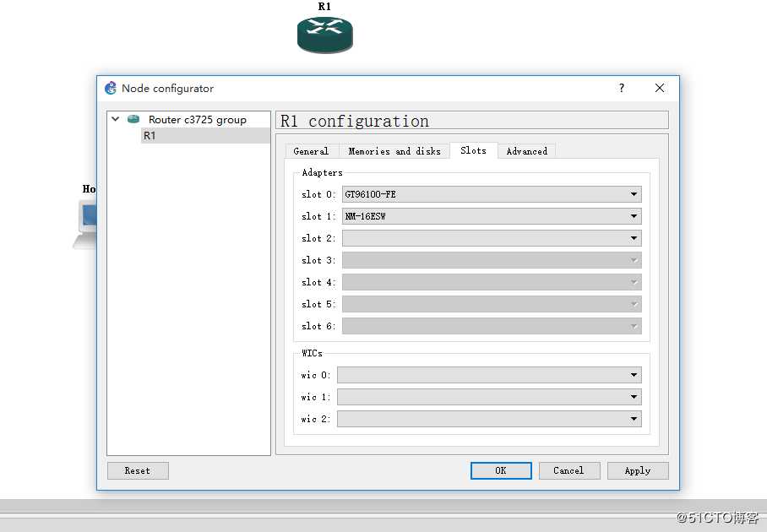The image size is (767, 532).
Task: Click the slot 0 label
Action: 318,194
